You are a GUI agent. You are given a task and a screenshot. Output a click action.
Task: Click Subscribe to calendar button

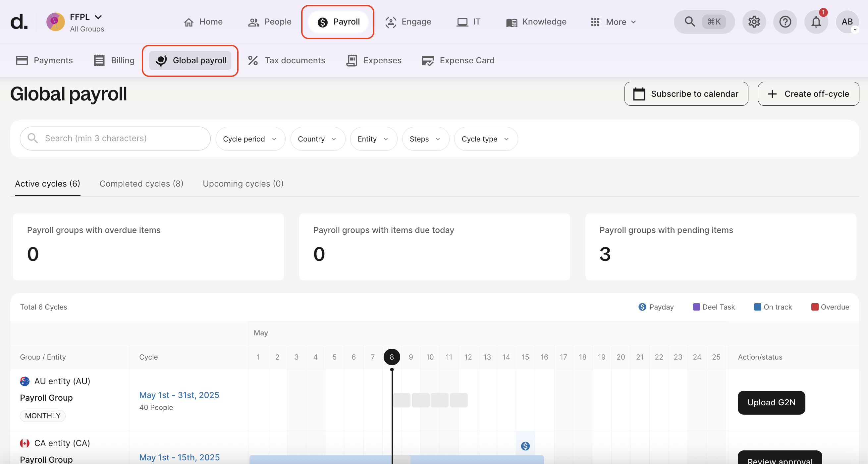[686, 94]
